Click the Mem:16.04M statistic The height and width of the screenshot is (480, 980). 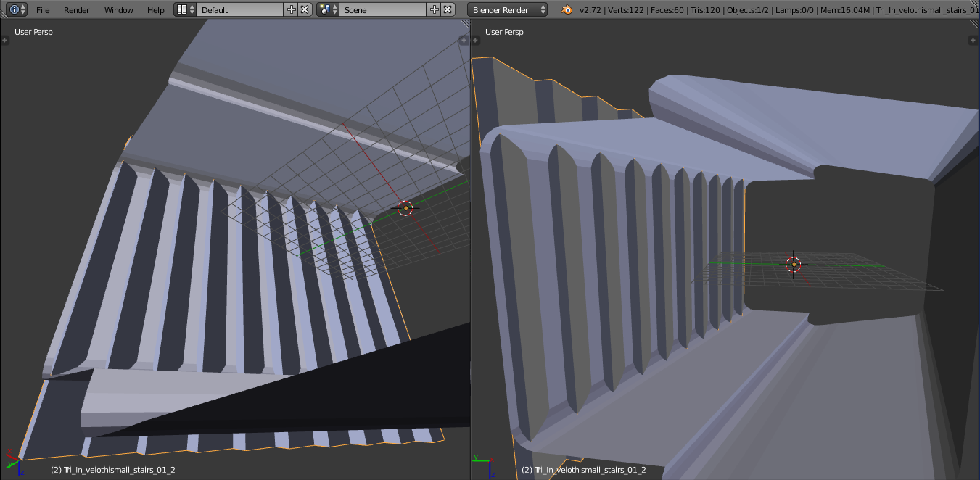[x=844, y=10]
